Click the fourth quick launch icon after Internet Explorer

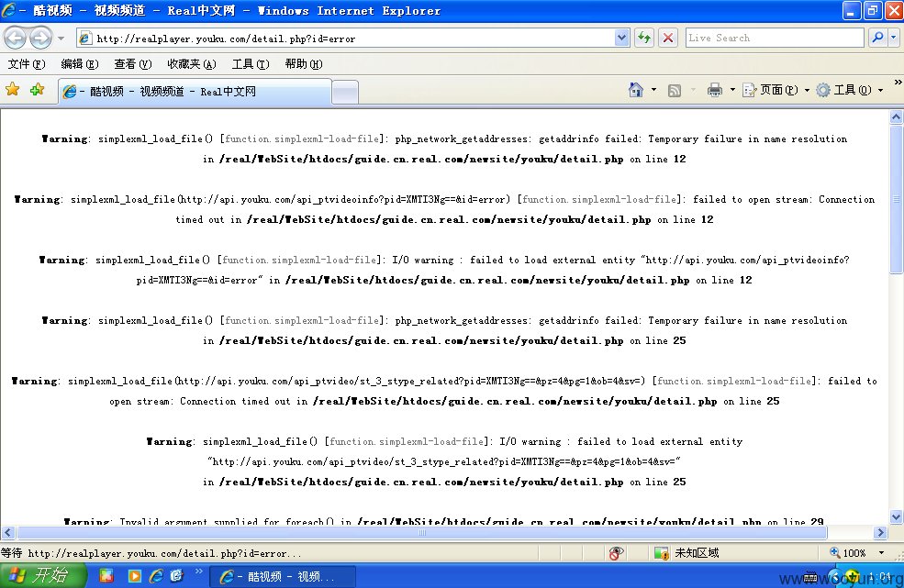(x=176, y=576)
